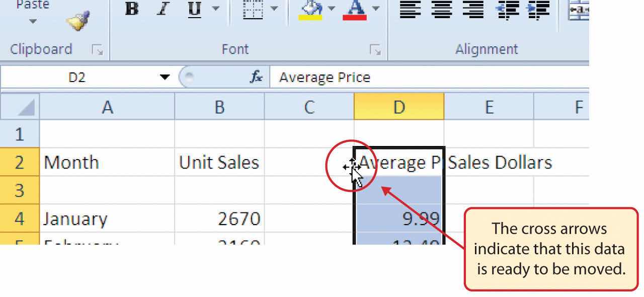Apply the yellow Fill Color
Viewport: 644px width, 297px height.
coord(310,10)
